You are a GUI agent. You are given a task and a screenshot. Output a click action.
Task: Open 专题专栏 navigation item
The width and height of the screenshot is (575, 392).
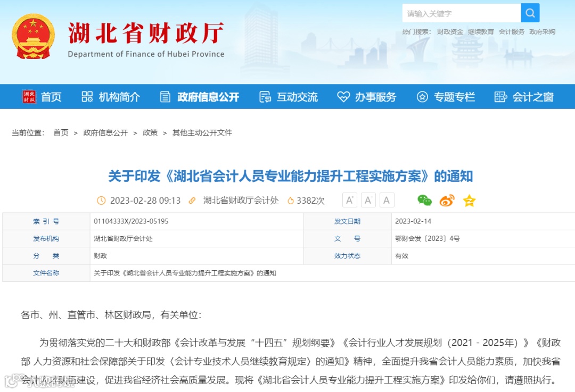(x=454, y=97)
